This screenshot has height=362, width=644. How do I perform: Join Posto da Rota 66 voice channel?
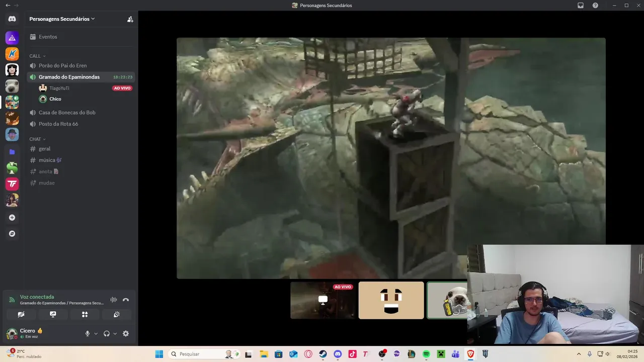click(81, 124)
